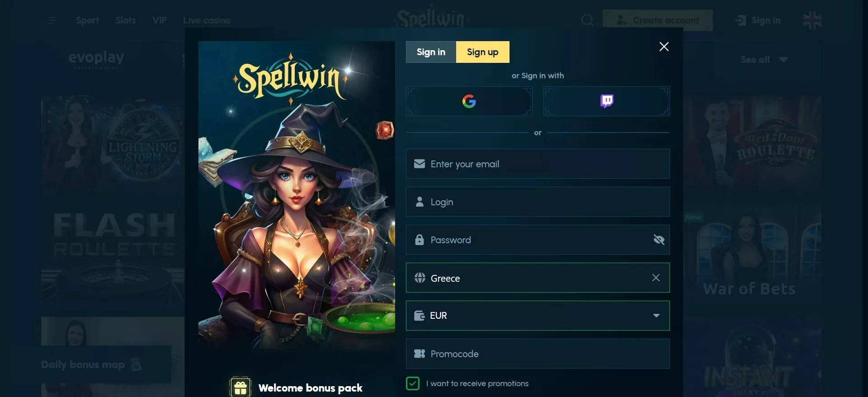Focus the Enter your email field
Viewport: 868px width, 397px height.
pos(538,164)
